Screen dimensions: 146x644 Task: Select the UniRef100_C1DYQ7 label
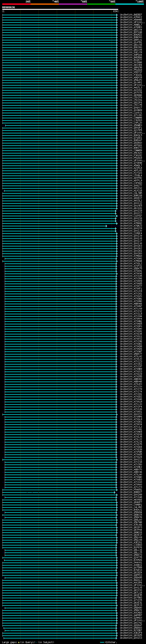(x=131, y=216)
